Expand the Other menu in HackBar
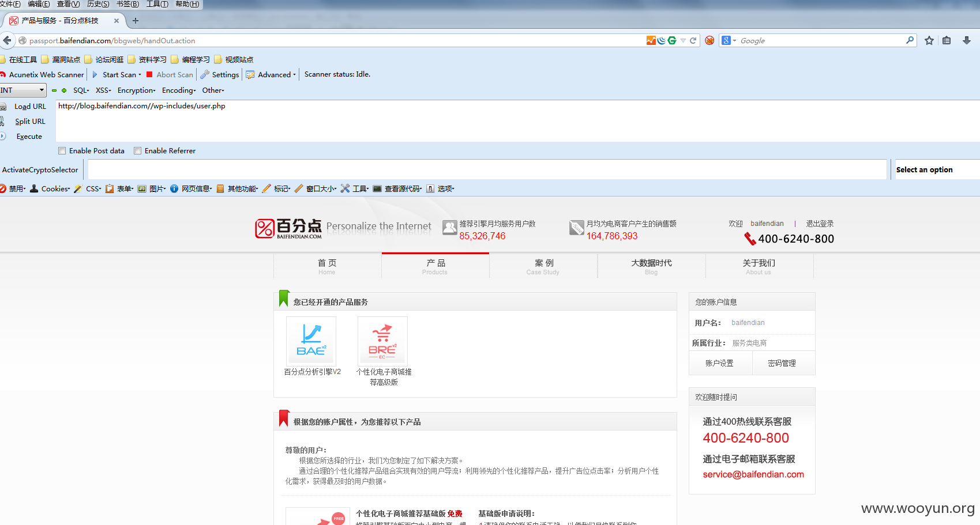980x525 pixels. (213, 90)
